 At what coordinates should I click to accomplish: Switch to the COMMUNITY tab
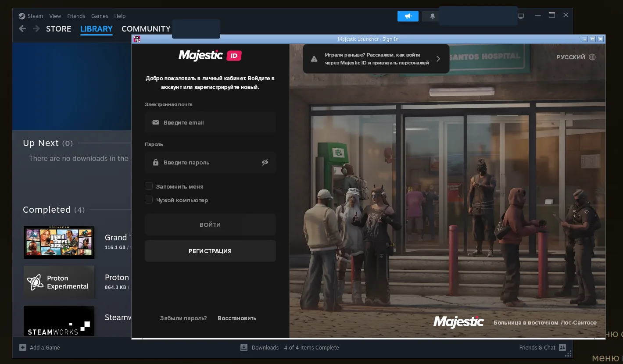point(146,29)
